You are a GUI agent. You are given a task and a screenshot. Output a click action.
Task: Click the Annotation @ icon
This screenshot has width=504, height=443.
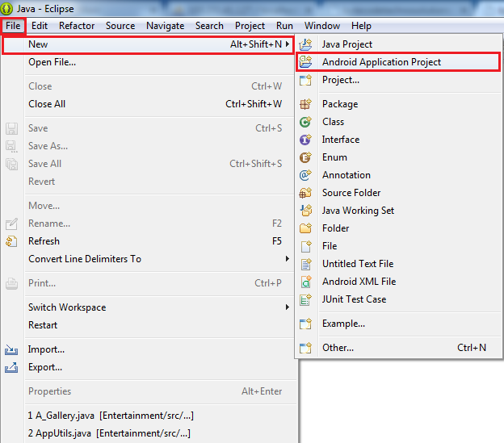(x=305, y=175)
